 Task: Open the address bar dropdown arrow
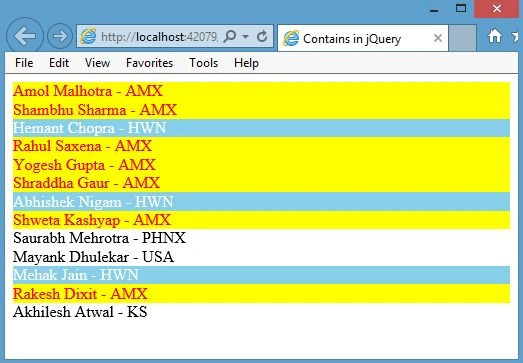[x=245, y=36]
